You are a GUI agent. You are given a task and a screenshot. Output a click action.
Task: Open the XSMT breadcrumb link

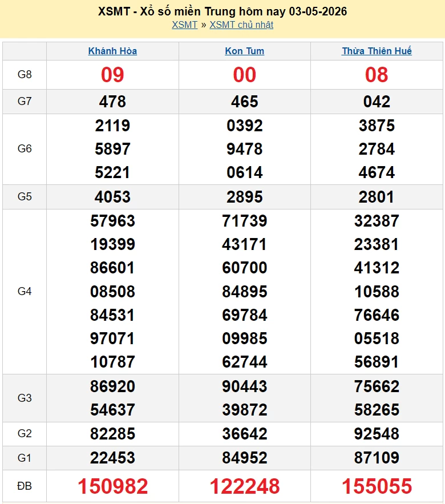[184, 25]
